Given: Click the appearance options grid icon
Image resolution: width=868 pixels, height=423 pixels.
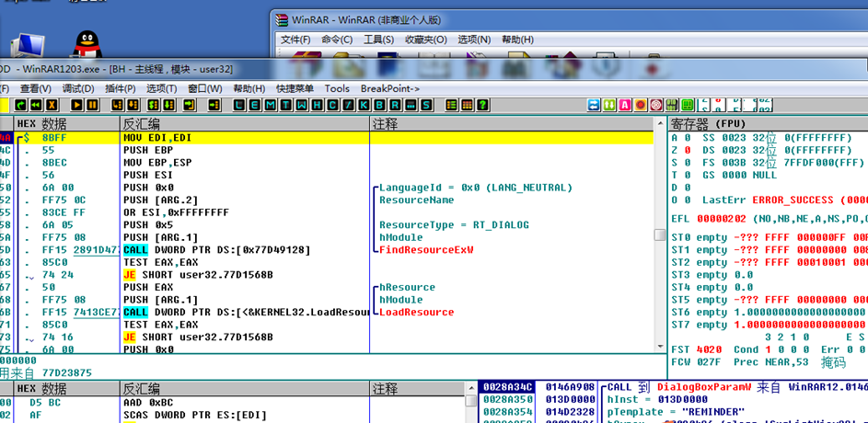Looking at the screenshot, I should point(467,105).
